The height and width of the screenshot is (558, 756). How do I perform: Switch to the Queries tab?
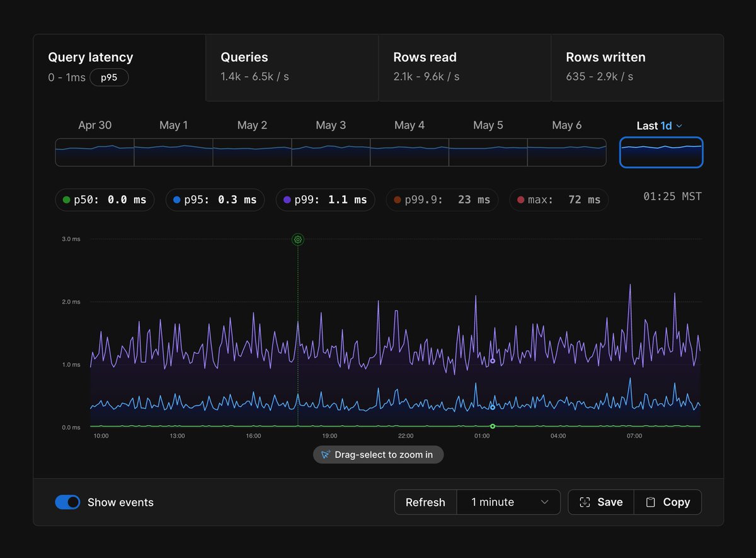[292, 67]
